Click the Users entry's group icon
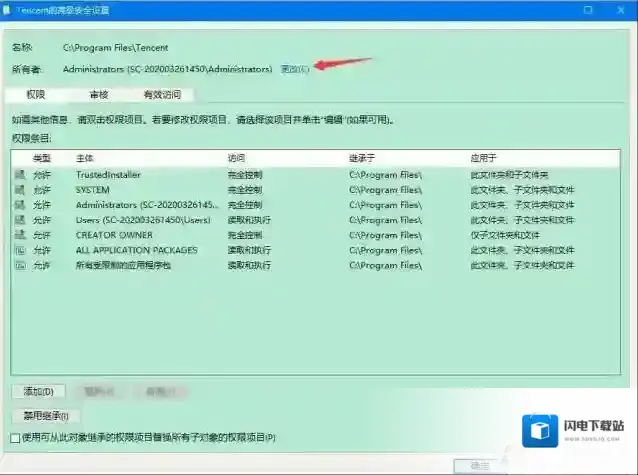 (20, 219)
